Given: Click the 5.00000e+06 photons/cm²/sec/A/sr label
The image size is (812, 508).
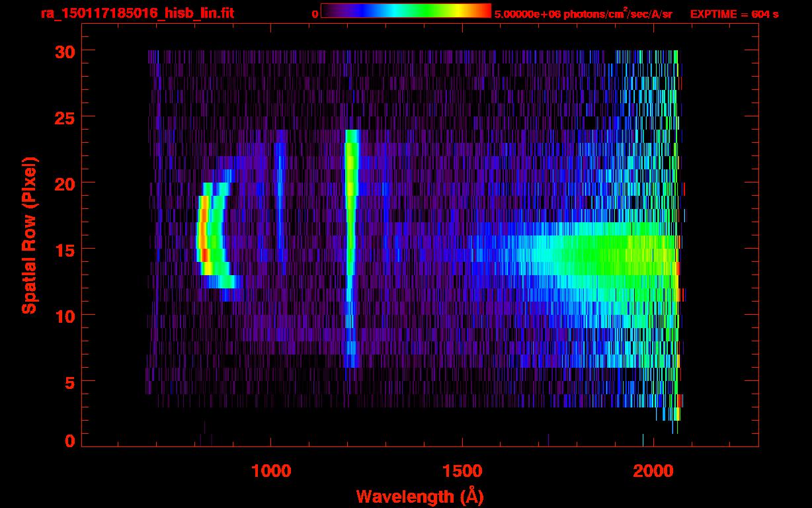Looking at the screenshot, I should point(583,13).
